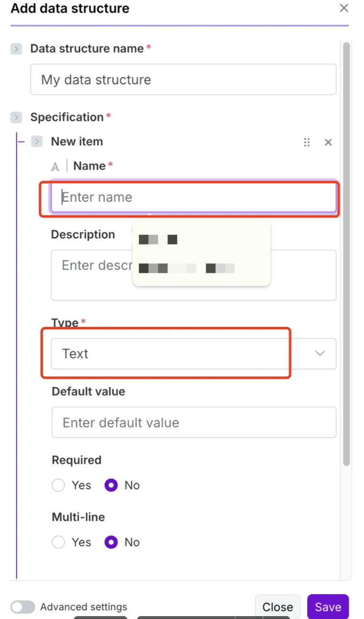The image size is (364, 619).
Task: Set Required to Yes
Action: point(58,485)
